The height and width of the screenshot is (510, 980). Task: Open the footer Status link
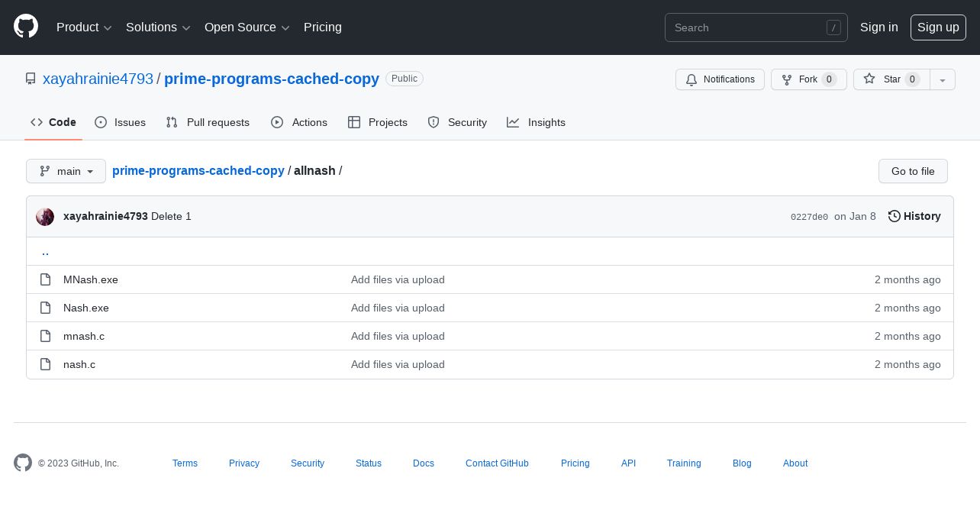[369, 463]
